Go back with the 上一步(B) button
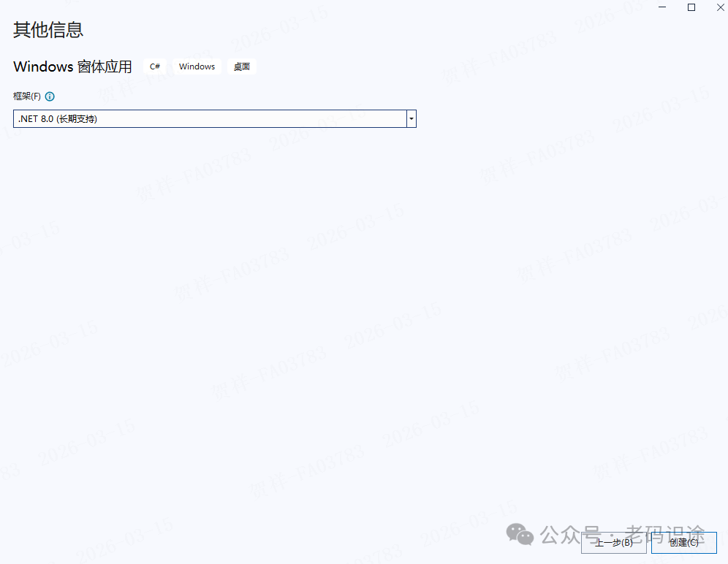This screenshot has width=728, height=564. point(613,542)
